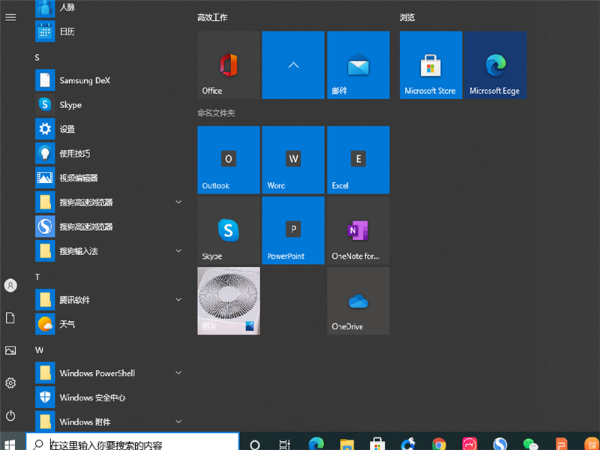Click the Windows Start button
Image resolution: width=600 pixels, height=450 pixels.
(11, 444)
